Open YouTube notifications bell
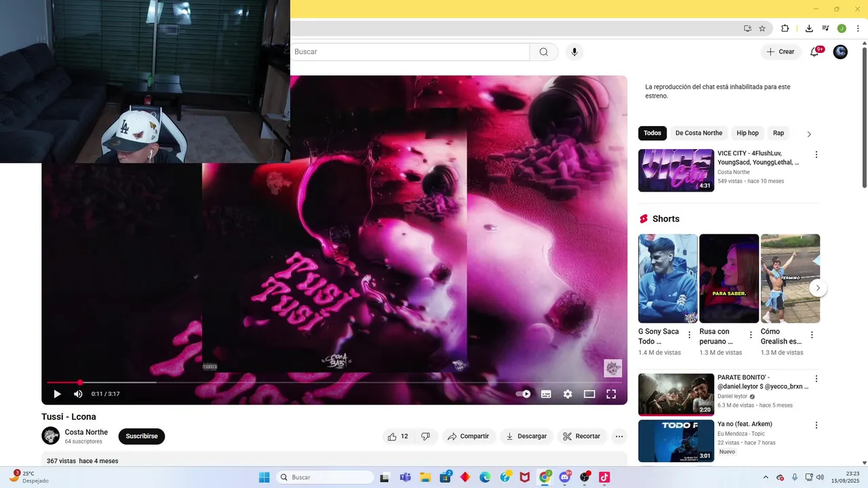This screenshot has width=868, height=488. tap(814, 52)
